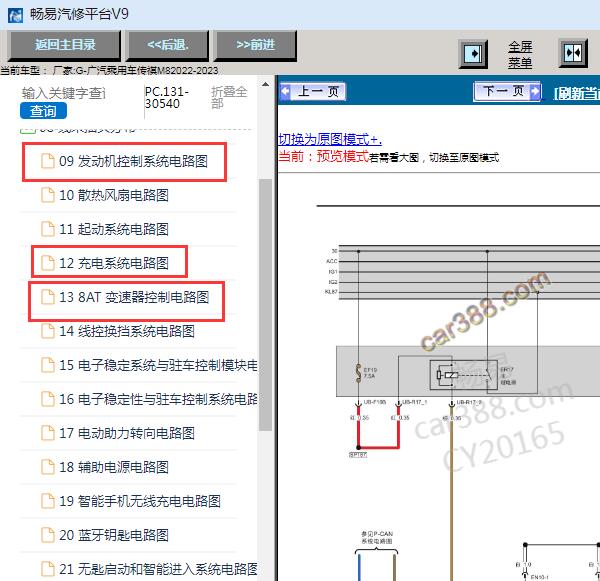Click the PC.131-30540 text
Viewport: 600px width, 581px height.
167,98
